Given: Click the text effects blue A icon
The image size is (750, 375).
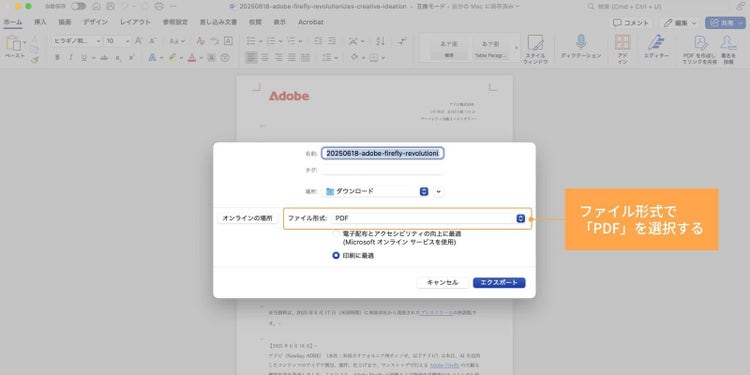Looking at the screenshot, I should 152,57.
